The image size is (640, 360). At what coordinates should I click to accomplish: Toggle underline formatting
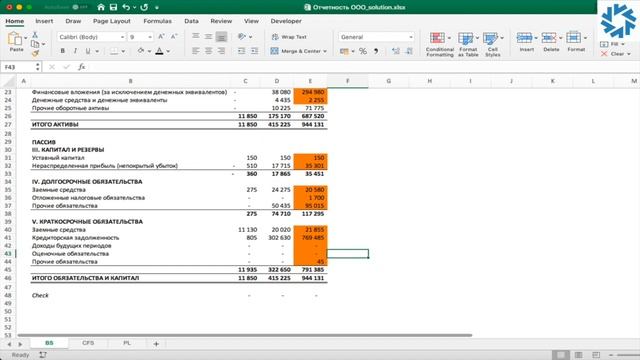click(x=87, y=51)
